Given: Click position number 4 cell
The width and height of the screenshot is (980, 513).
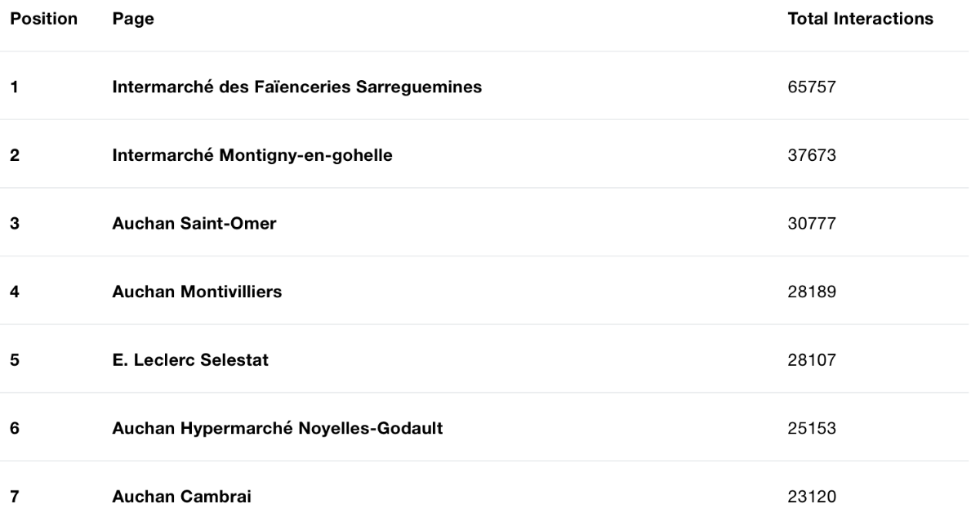Looking at the screenshot, I should [14, 292].
